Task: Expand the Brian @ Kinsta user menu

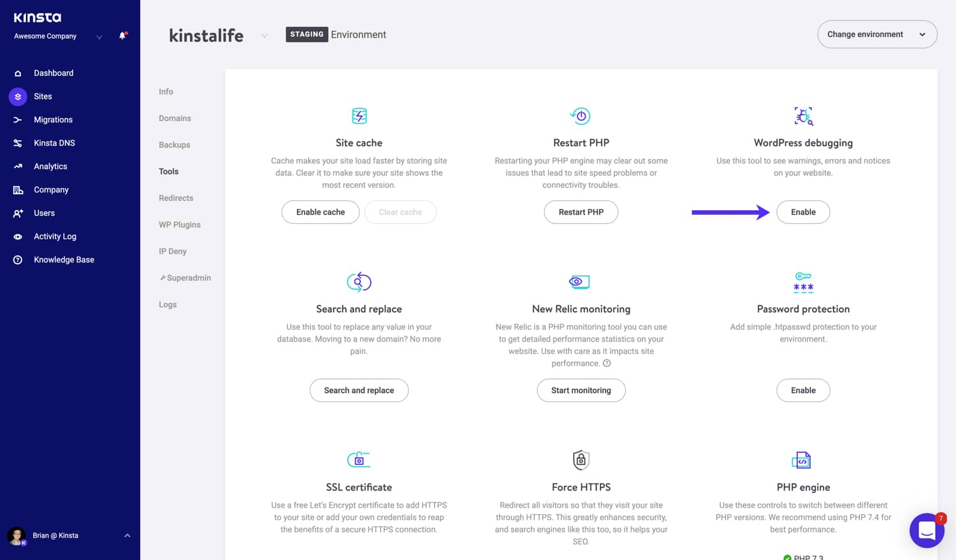Action: (x=127, y=536)
